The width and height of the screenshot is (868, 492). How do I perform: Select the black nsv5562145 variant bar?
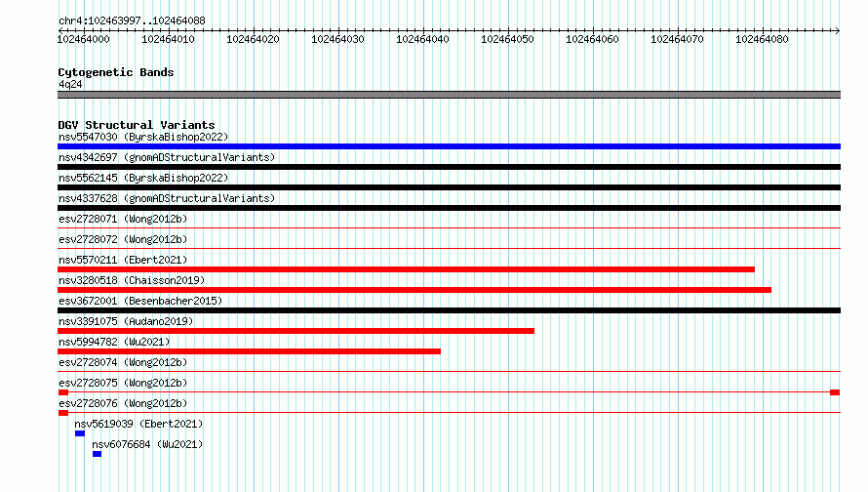449,187
